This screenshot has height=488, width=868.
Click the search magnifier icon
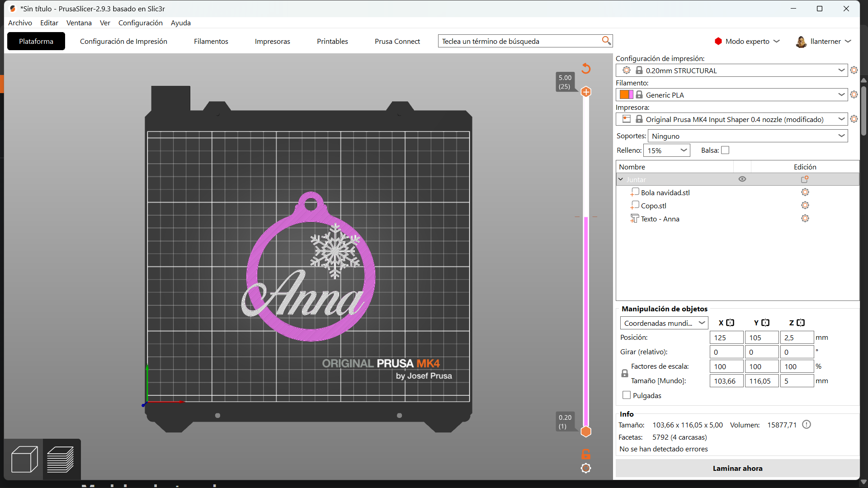coord(606,41)
